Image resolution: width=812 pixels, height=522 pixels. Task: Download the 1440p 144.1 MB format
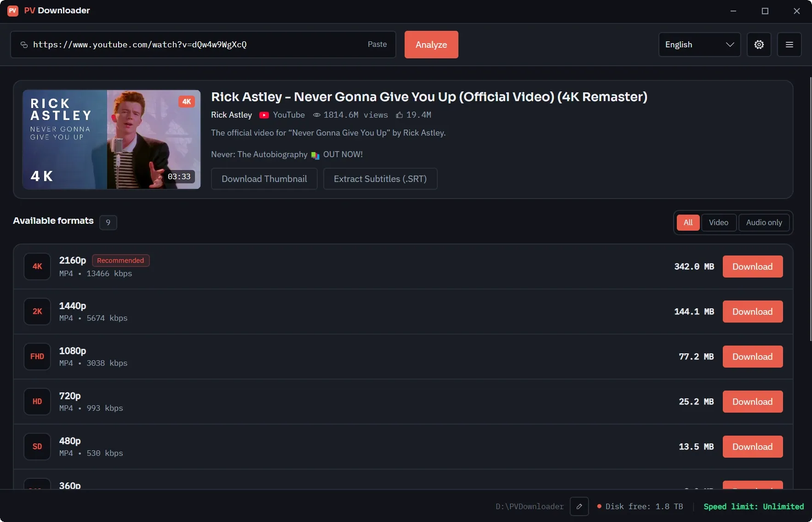pyautogui.click(x=752, y=312)
